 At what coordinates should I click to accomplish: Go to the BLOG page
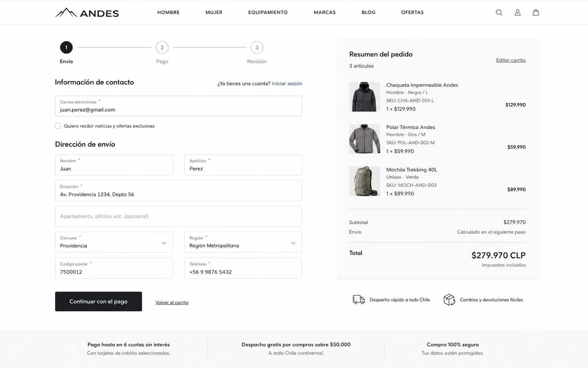tap(369, 12)
